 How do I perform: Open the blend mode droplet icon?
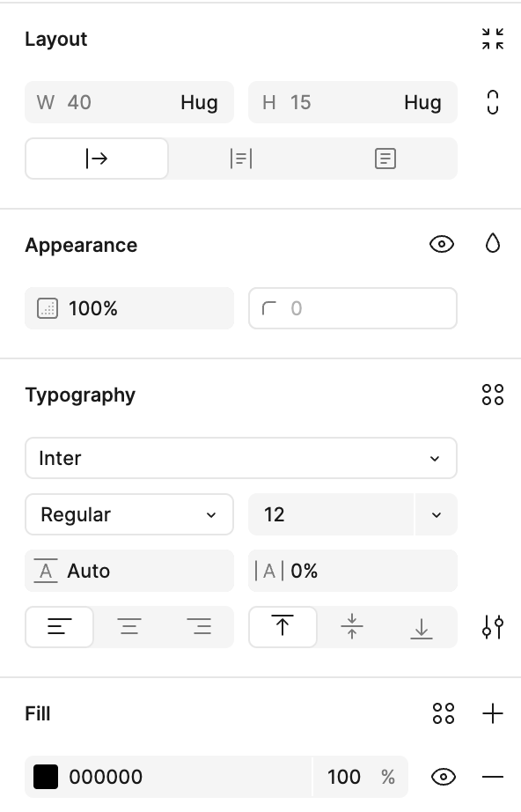(493, 243)
